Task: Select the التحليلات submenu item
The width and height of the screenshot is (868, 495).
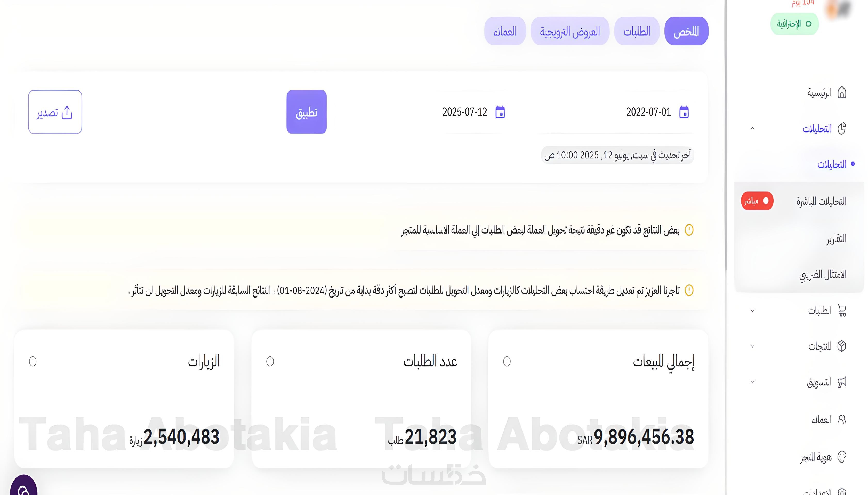Action: click(832, 164)
